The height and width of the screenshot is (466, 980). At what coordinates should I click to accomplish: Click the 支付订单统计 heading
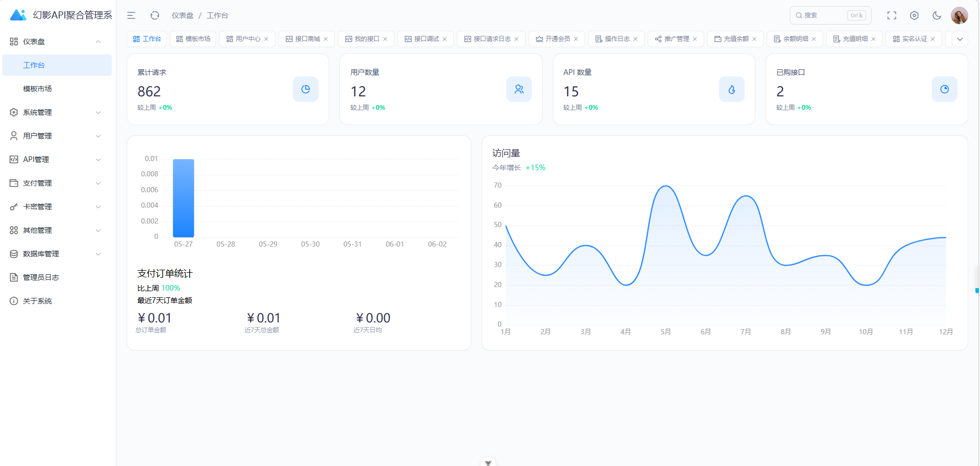tap(165, 273)
